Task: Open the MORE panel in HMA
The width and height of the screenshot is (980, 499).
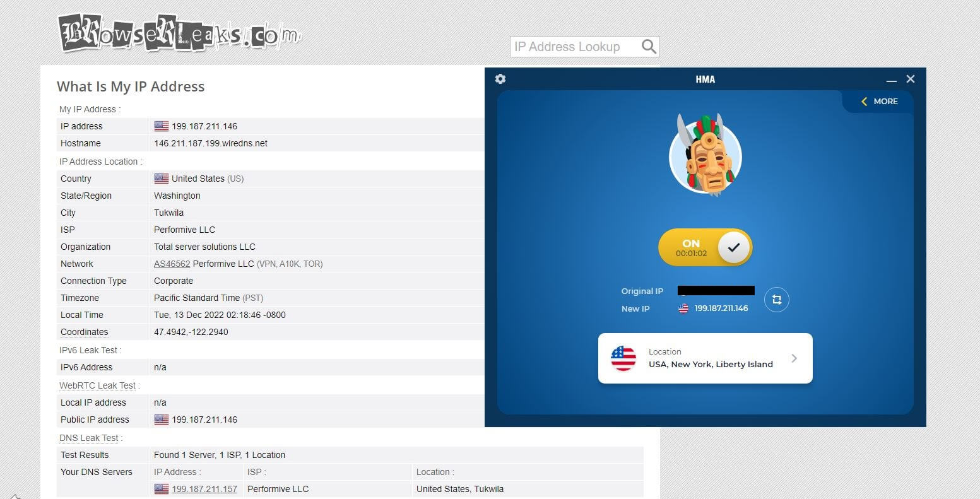Action: 879,101
